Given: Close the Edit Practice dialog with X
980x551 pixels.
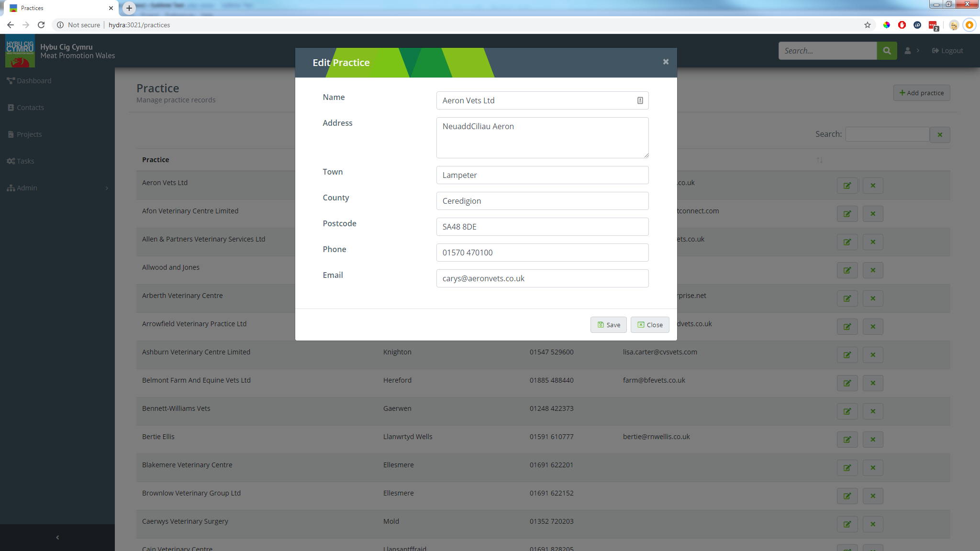Looking at the screenshot, I should pos(666,62).
